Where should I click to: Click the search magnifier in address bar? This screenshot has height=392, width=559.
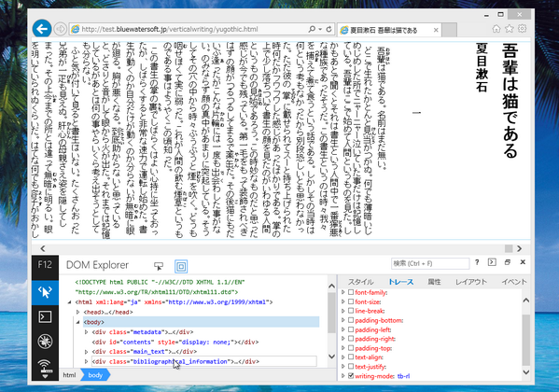pyautogui.click(x=312, y=29)
